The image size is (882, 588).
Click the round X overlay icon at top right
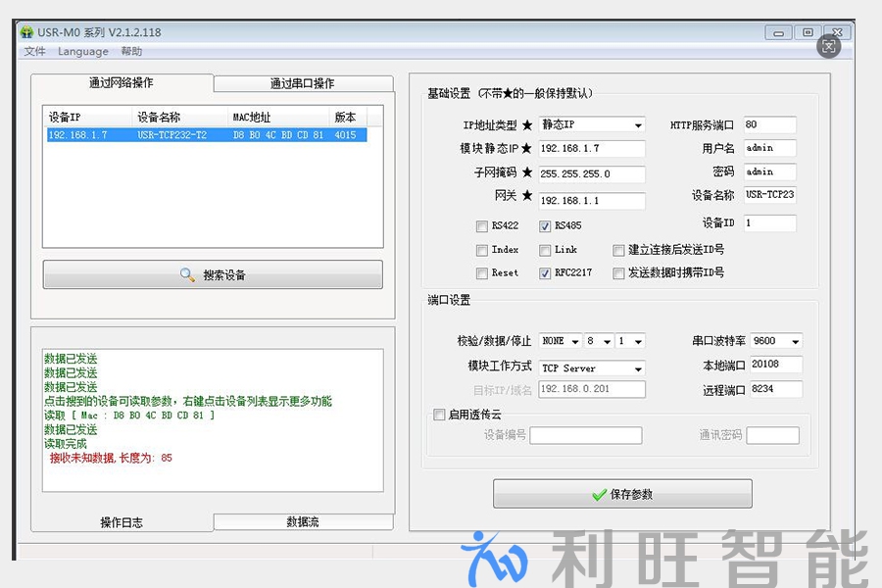coord(829,46)
